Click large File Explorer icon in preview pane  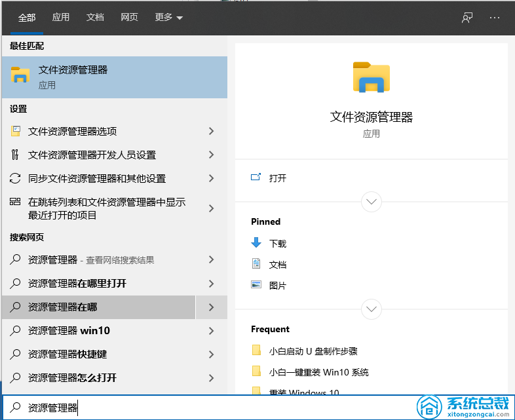pyautogui.click(x=371, y=77)
